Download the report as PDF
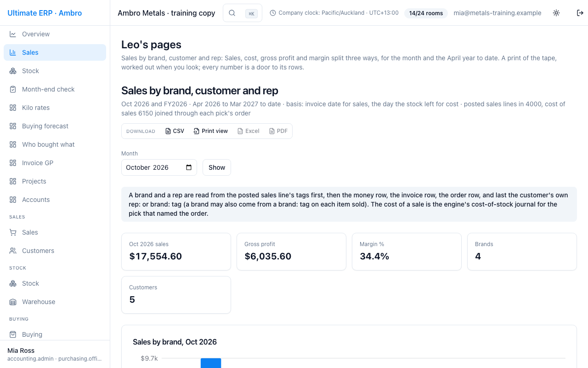The image size is (588, 368). click(x=278, y=131)
